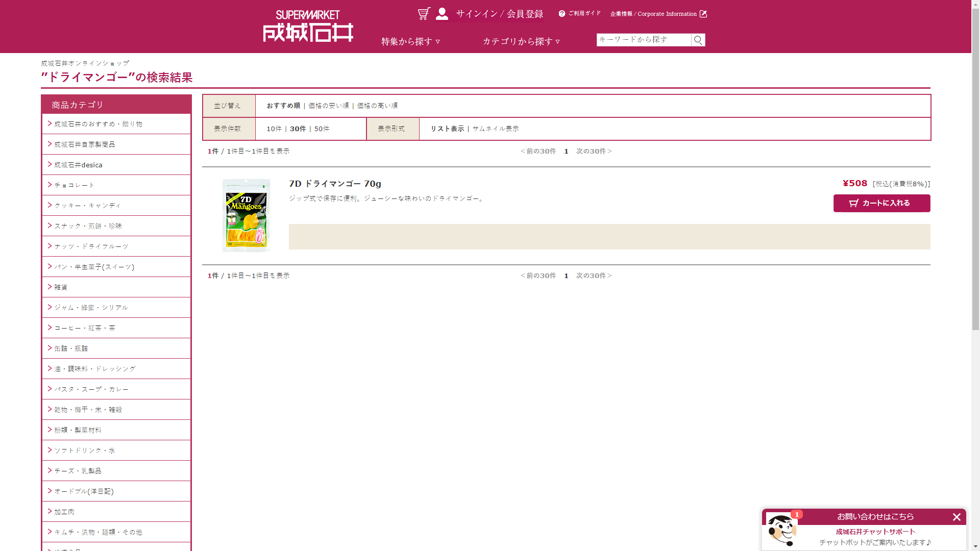The height and width of the screenshot is (551, 980).
Task: Click the page vertical scrollbar thumb
Action: pos(975,168)
